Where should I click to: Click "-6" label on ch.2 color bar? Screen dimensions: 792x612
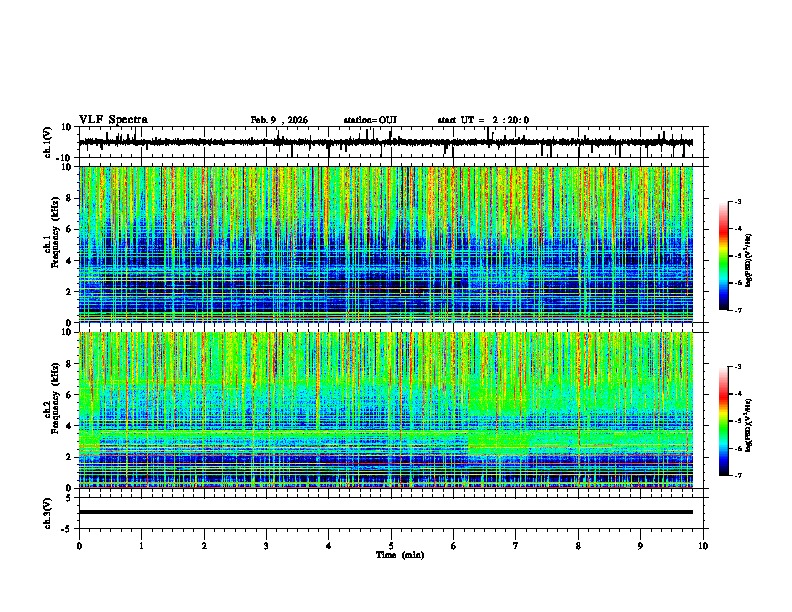[738, 448]
